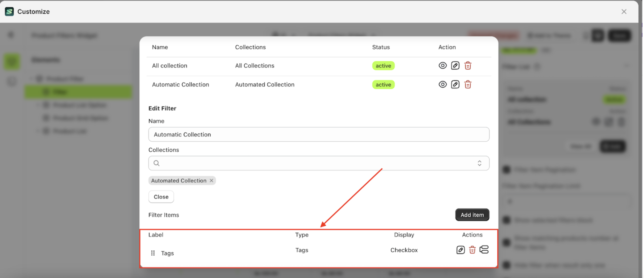
Task: Remove the Automated Collection chip
Action: click(x=212, y=181)
